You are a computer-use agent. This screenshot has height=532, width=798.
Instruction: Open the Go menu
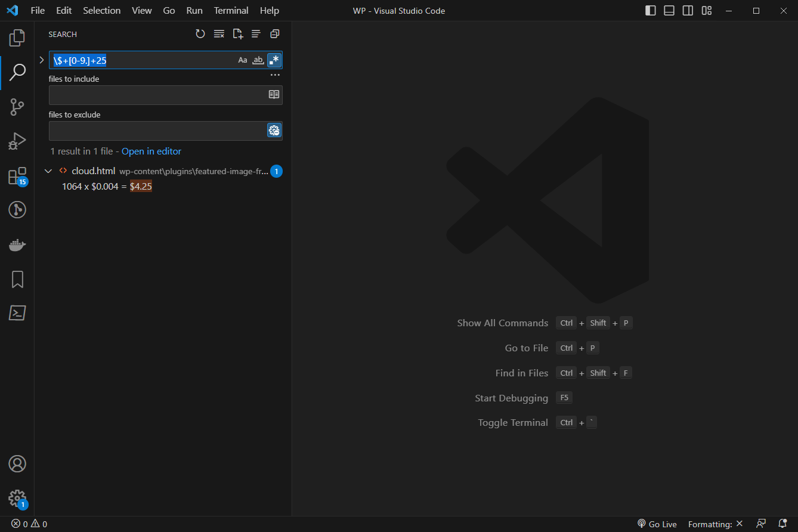point(169,11)
